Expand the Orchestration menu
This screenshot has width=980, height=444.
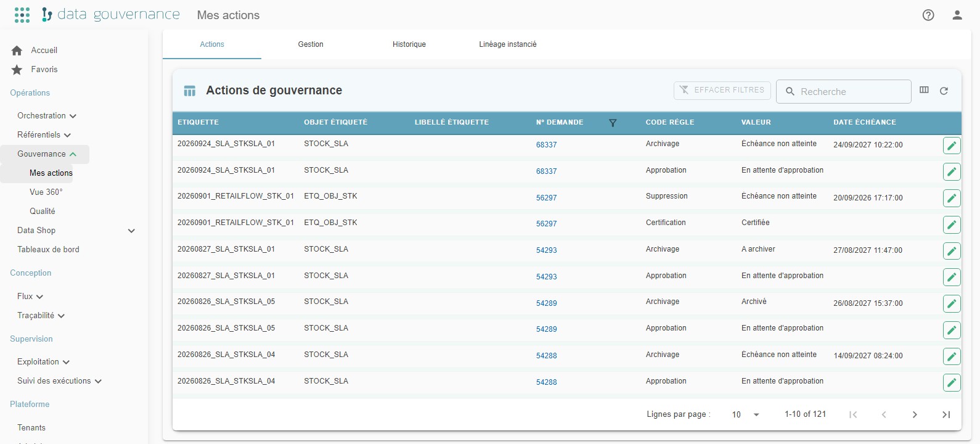[73, 116]
